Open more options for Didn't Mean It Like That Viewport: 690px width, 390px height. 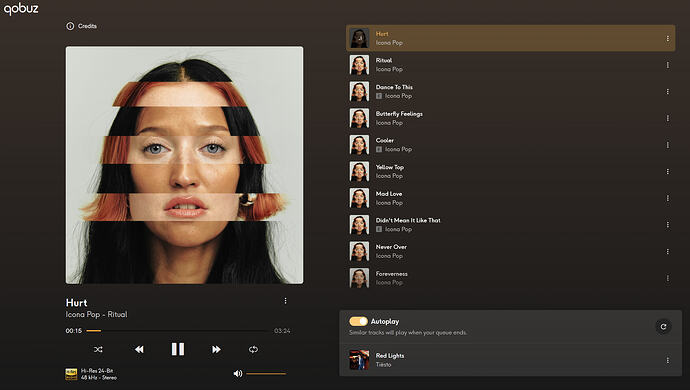668,224
